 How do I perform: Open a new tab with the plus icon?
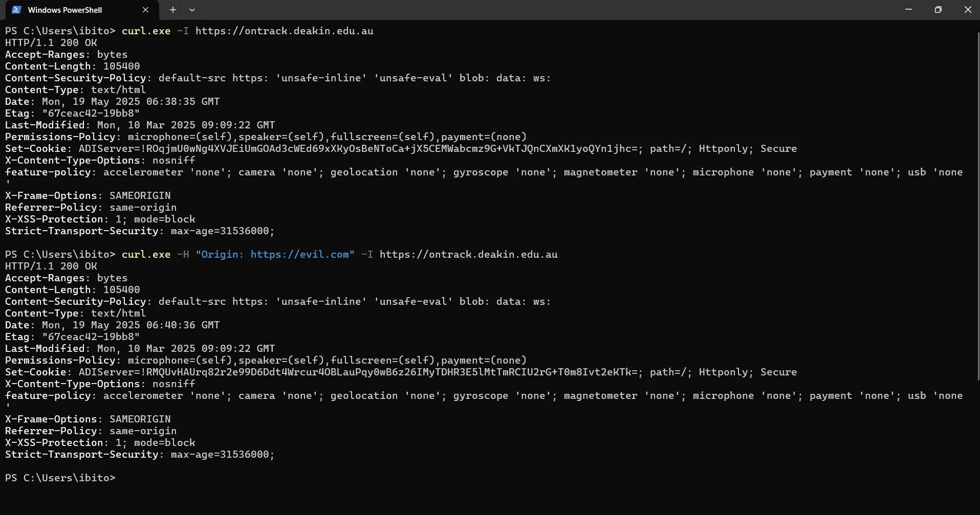[172, 9]
